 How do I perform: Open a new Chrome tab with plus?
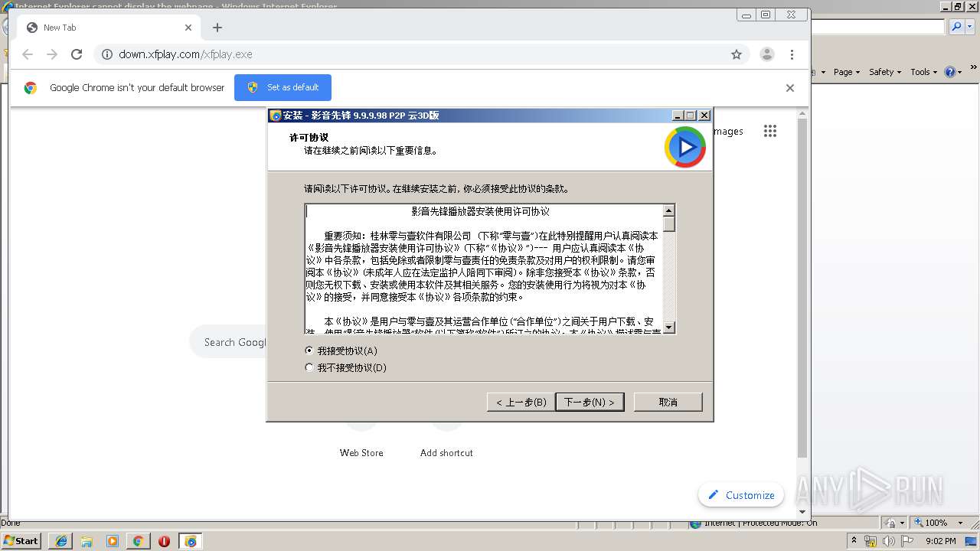coord(217,28)
